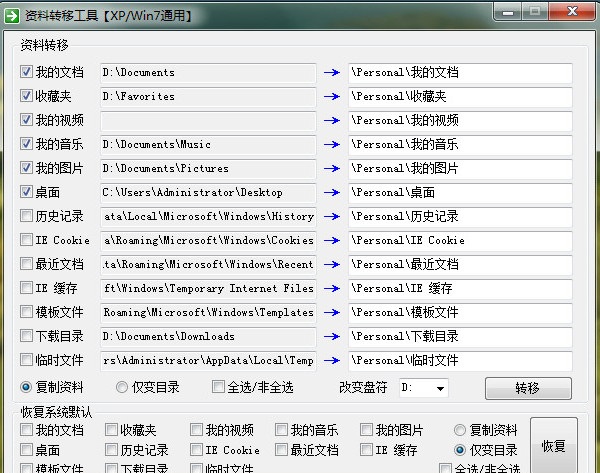Click the \Personal\桌面 destination field
The image size is (600, 473).
460,192
